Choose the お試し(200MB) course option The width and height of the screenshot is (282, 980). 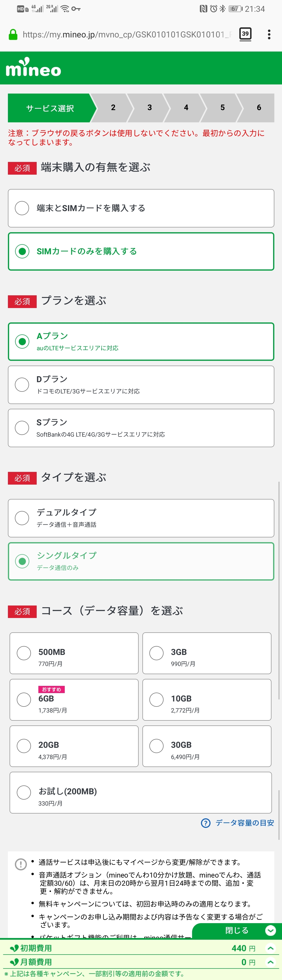click(x=24, y=792)
